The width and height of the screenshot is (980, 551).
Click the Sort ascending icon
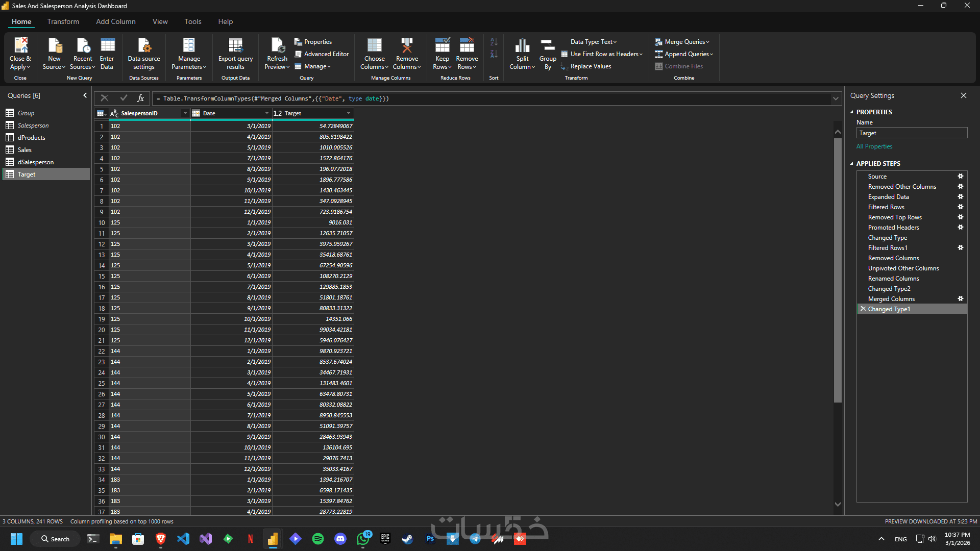[494, 42]
